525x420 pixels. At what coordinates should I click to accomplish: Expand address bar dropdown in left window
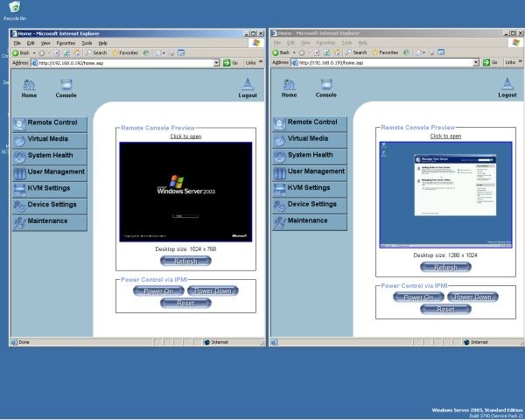click(x=216, y=63)
